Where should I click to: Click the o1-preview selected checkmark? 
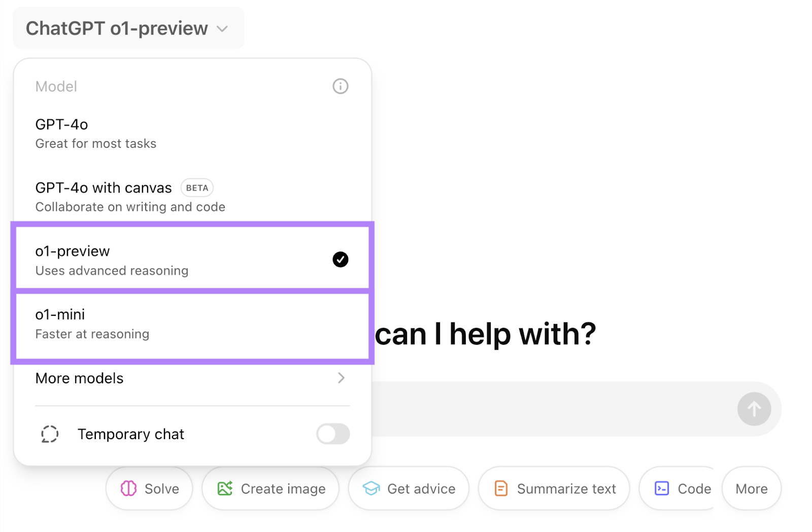[x=340, y=259]
